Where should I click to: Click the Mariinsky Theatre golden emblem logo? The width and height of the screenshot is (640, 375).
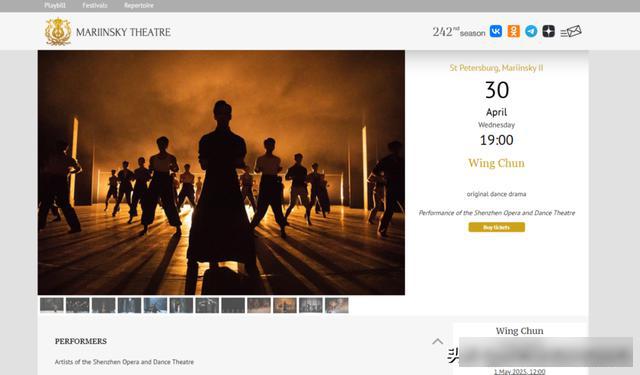[58, 31]
